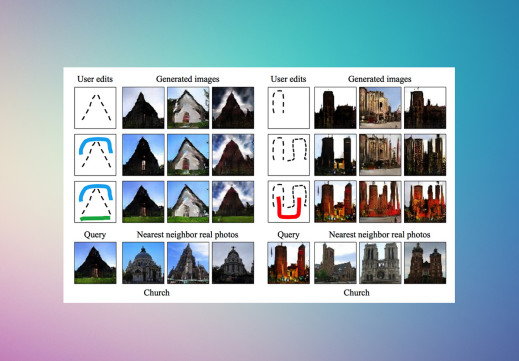Open the white church on grass in the green-line row
The width and height of the screenshot is (519, 361).
click(x=188, y=202)
